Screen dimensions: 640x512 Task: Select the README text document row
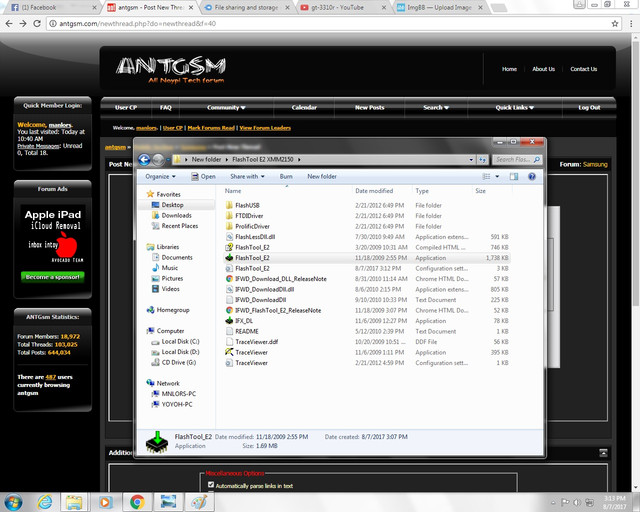pos(367,331)
